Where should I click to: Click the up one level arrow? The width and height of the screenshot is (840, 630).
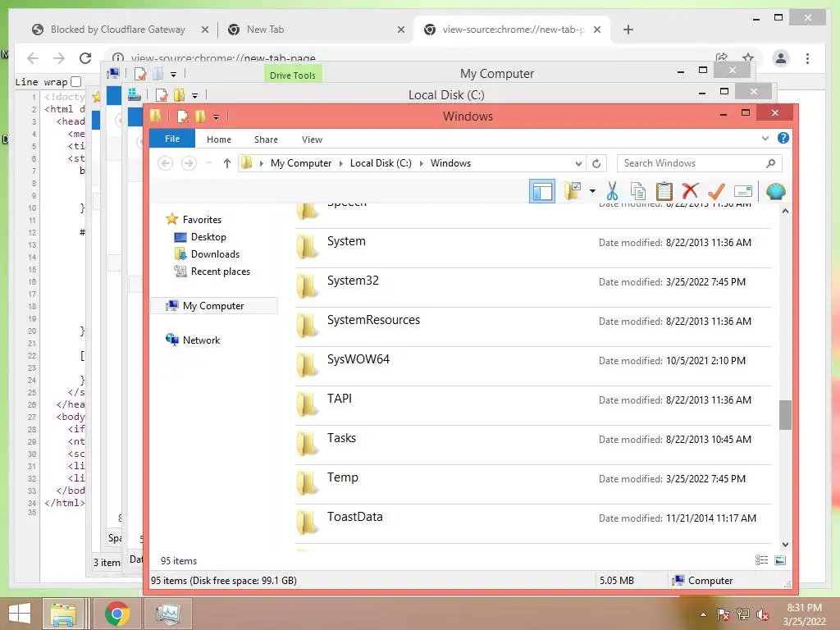(x=226, y=163)
